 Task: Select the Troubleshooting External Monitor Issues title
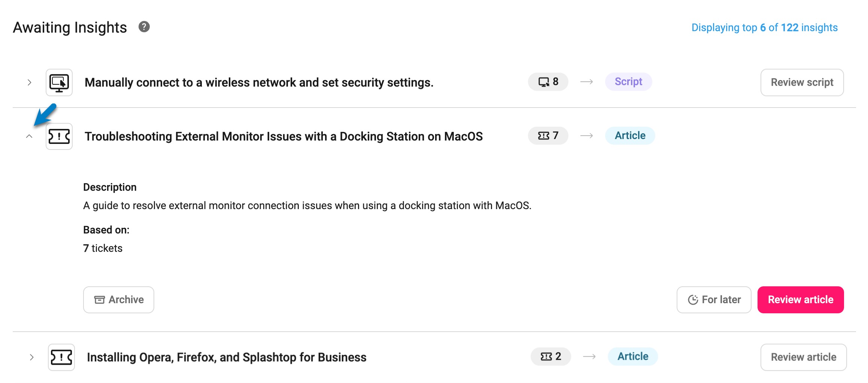click(283, 136)
